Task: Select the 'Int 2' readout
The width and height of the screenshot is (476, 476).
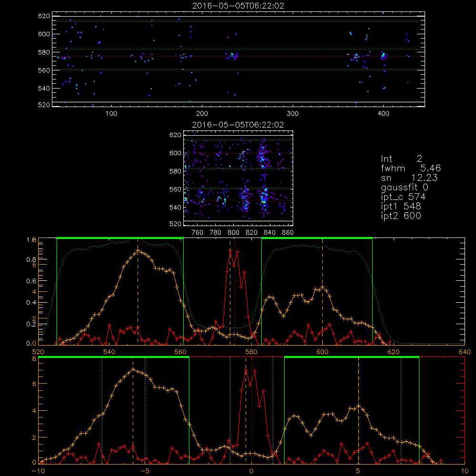Action: (401, 159)
